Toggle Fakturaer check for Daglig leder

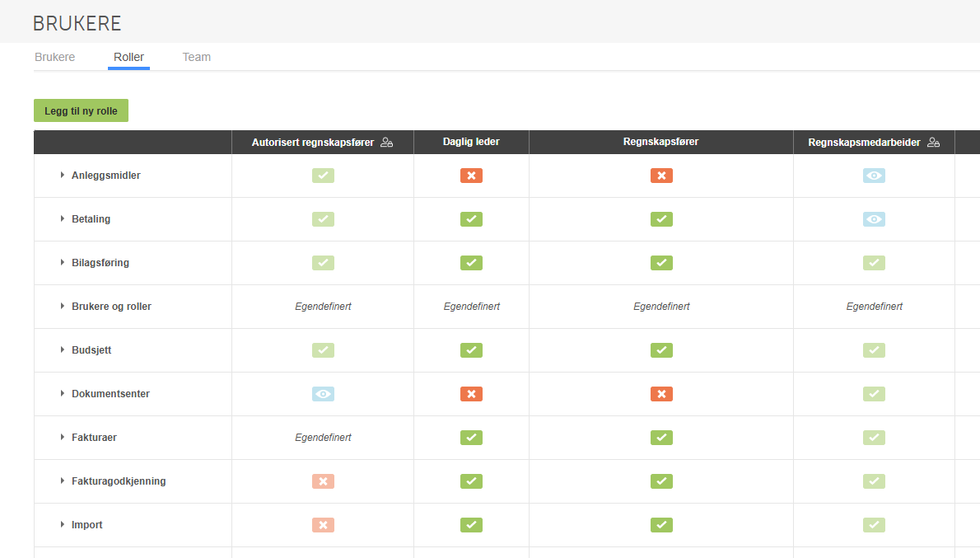click(471, 438)
